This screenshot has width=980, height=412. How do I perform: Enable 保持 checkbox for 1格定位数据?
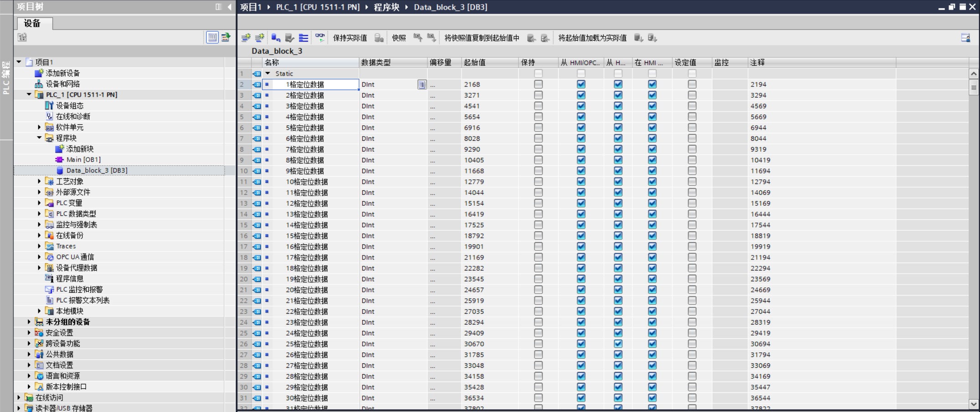[538, 84]
